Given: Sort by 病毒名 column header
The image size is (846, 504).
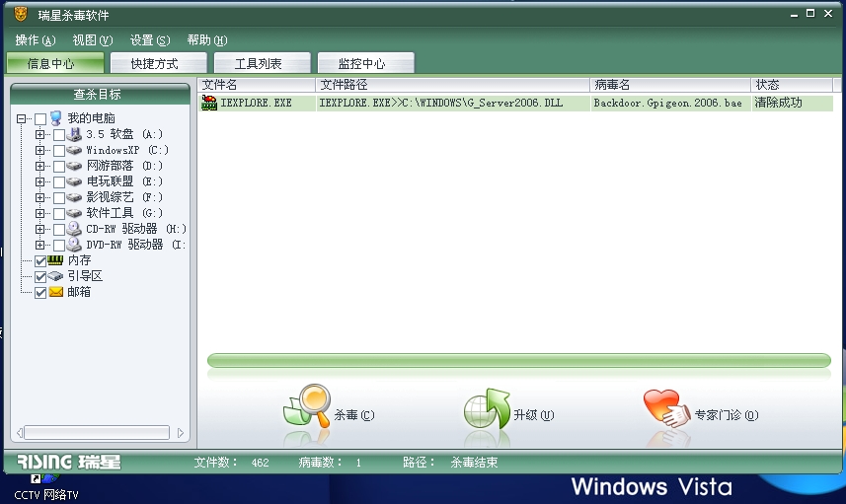Looking at the screenshot, I should [x=670, y=85].
